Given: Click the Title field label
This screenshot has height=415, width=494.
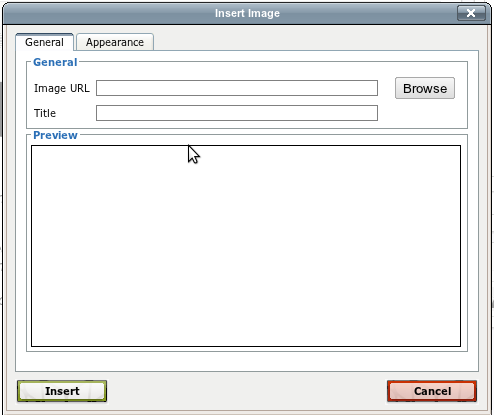Looking at the screenshot, I should [x=45, y=113].
